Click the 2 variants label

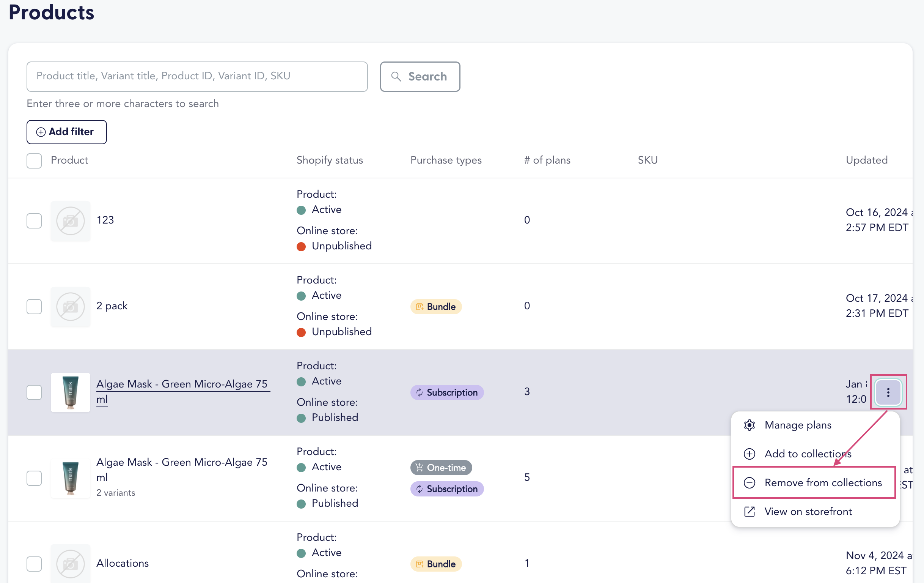pos(115,493)
